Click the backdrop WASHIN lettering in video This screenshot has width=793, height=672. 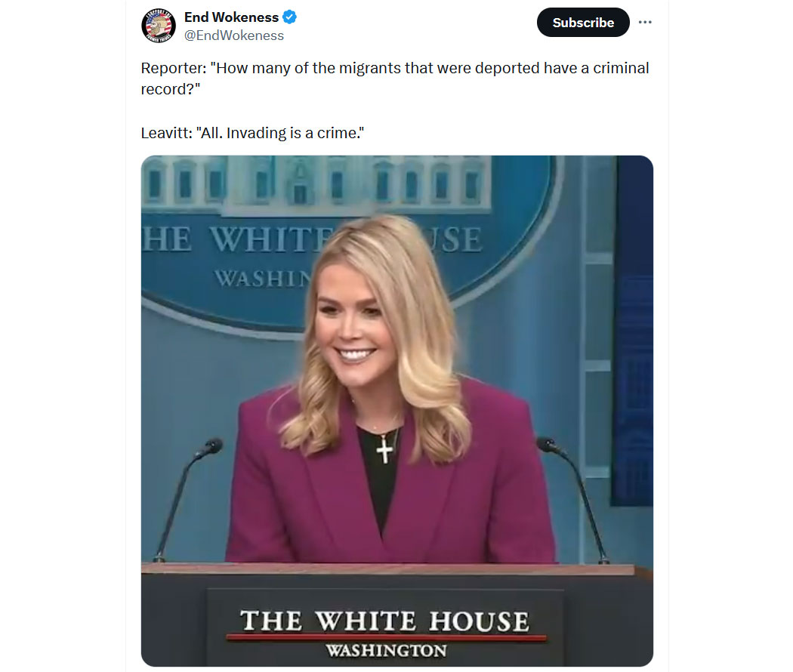pos(262,279)
